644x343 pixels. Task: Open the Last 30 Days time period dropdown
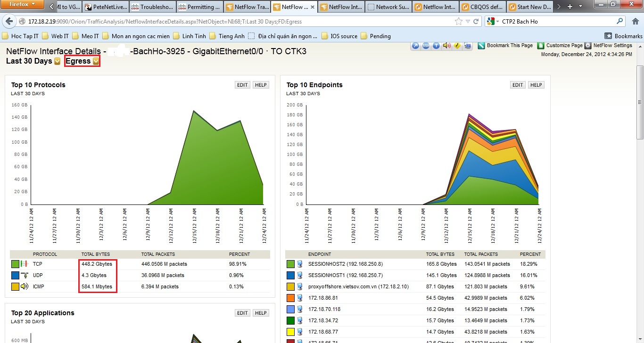tap(58, 61)
